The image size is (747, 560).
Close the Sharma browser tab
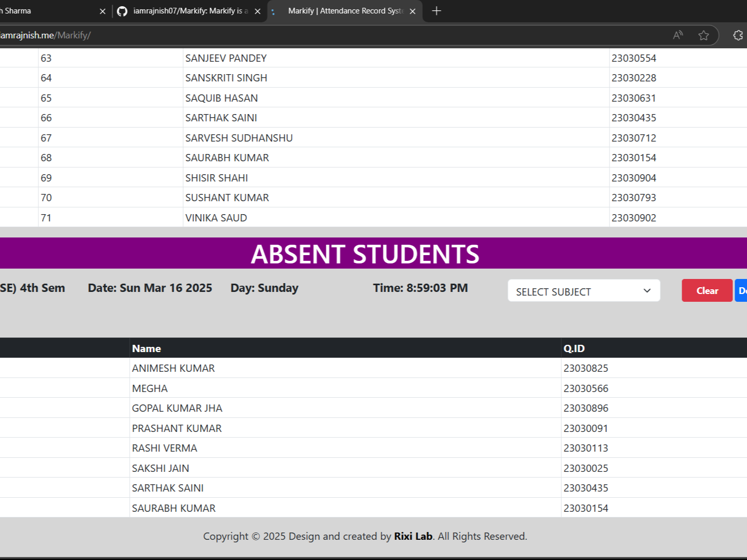point(102,11)
